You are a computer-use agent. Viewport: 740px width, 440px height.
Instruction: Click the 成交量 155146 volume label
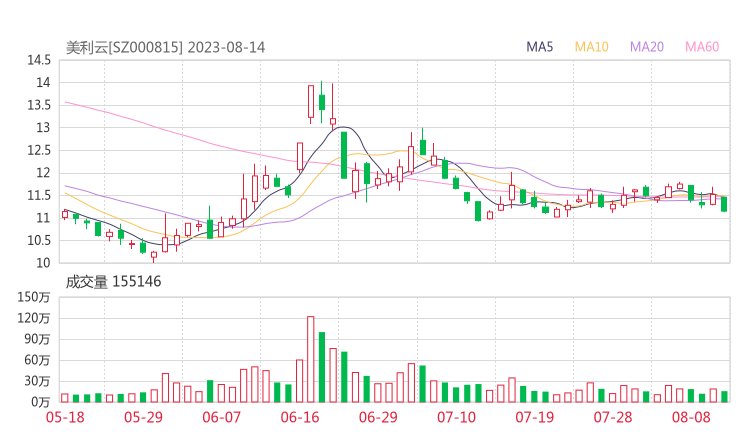pos(113,282)
